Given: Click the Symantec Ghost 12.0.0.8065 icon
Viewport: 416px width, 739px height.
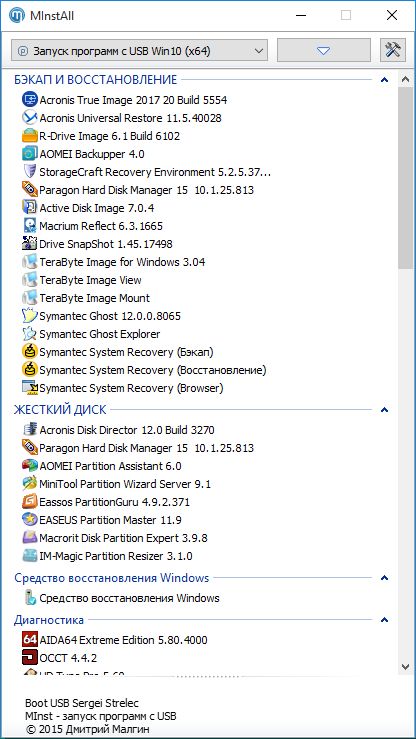Looking at the screenshot, I should pyautogui.click(x=30, y=316).
